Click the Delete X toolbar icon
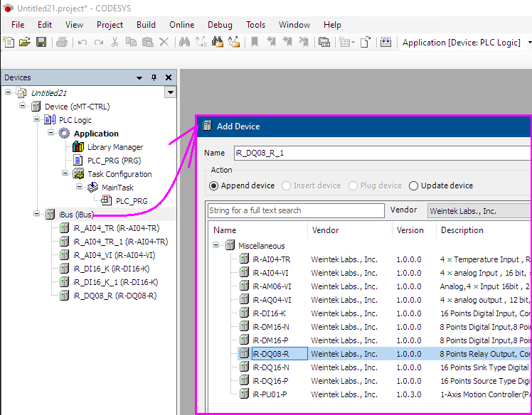Viewport: 532px width, 415px height. click(x=164, y=42)
